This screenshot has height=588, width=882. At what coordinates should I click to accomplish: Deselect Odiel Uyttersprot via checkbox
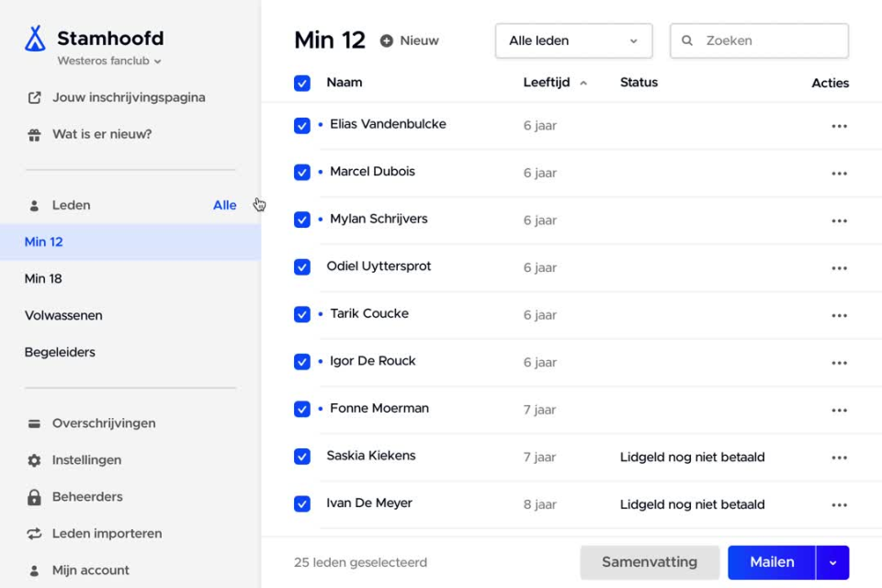(x=302, y=266)
